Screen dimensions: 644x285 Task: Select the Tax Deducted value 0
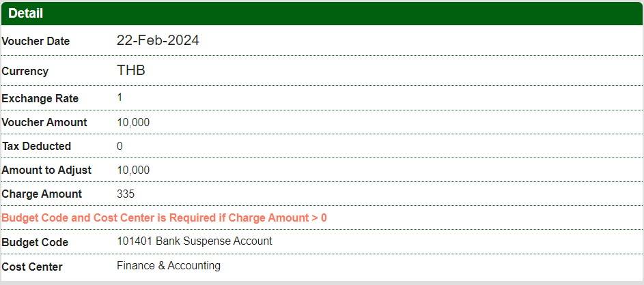(x=120, y=147)
